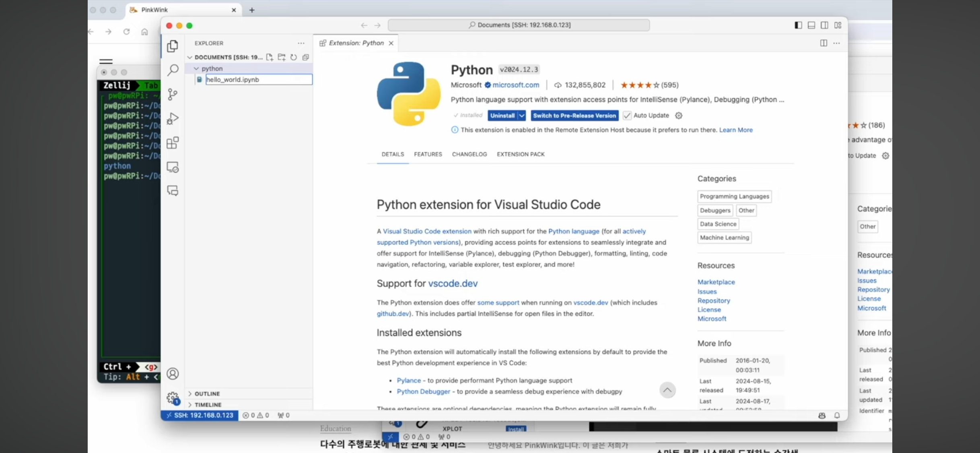980x453 pixels.
Task: Click Switch to Pre-Release Version button
Action: tap(574, 116)
